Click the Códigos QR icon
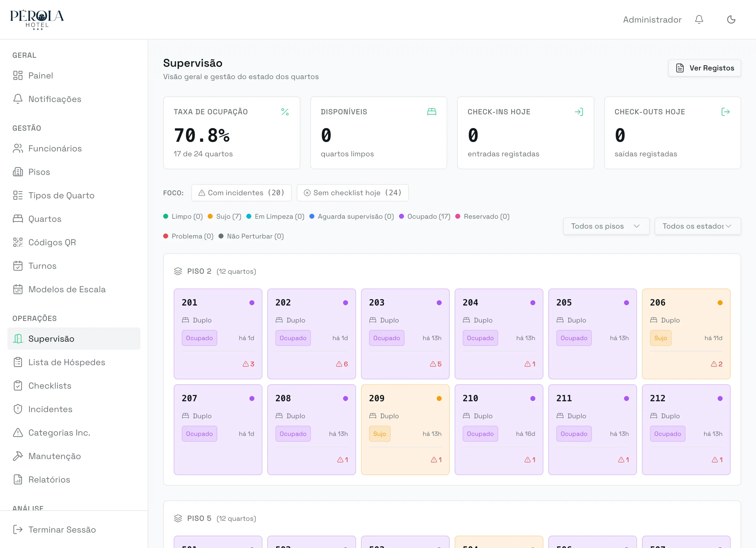This screenshot has width=756, height=548. [18, 242]
